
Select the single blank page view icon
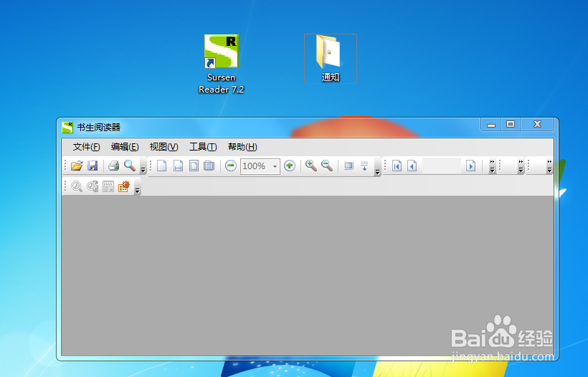(x=161, y=166)
